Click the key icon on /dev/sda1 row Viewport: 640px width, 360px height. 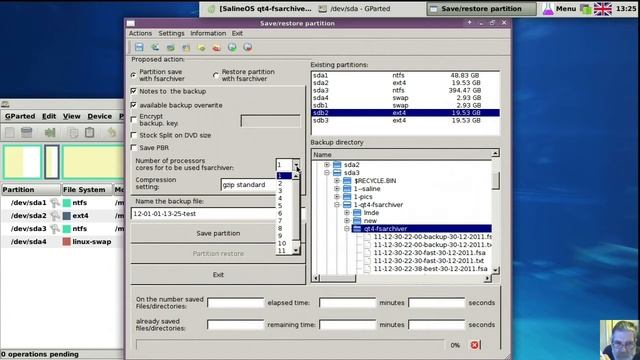click(x=55, y=202)
